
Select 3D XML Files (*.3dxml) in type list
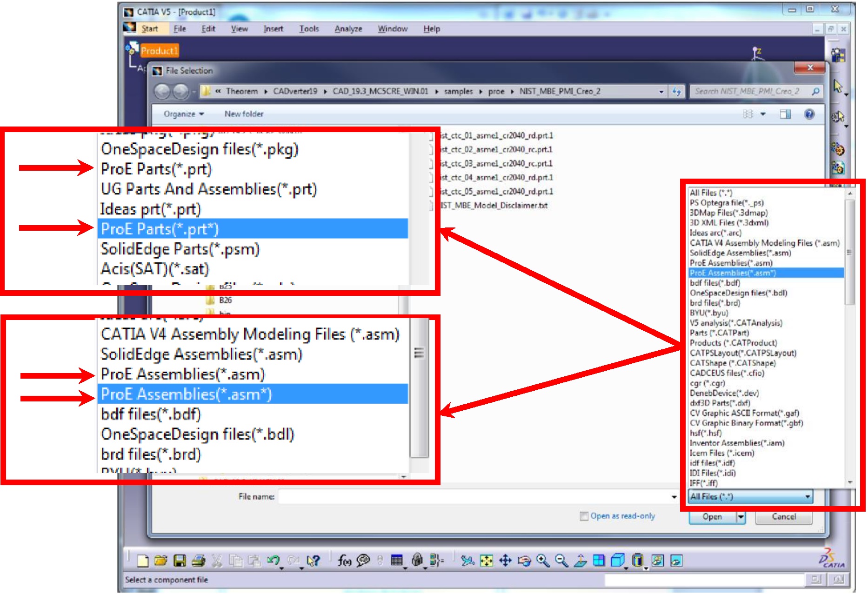pyautogui.click(x=729, y=223)
